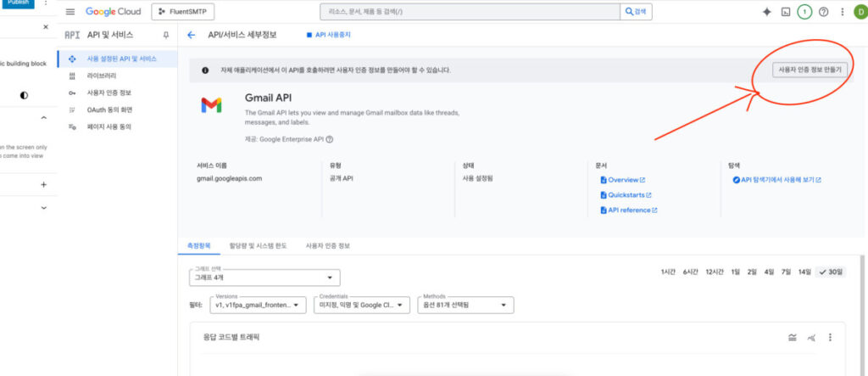This screenshot has width=868, height=376.
Task: Click 사용자 인증 정보 만들기 button
Action: 810,70
